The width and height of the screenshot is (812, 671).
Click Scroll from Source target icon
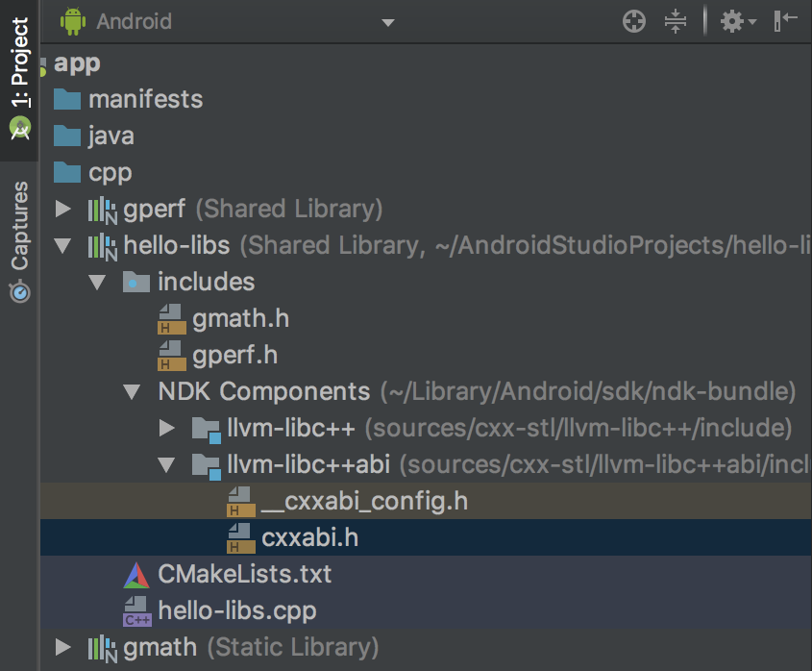(634, 22)
